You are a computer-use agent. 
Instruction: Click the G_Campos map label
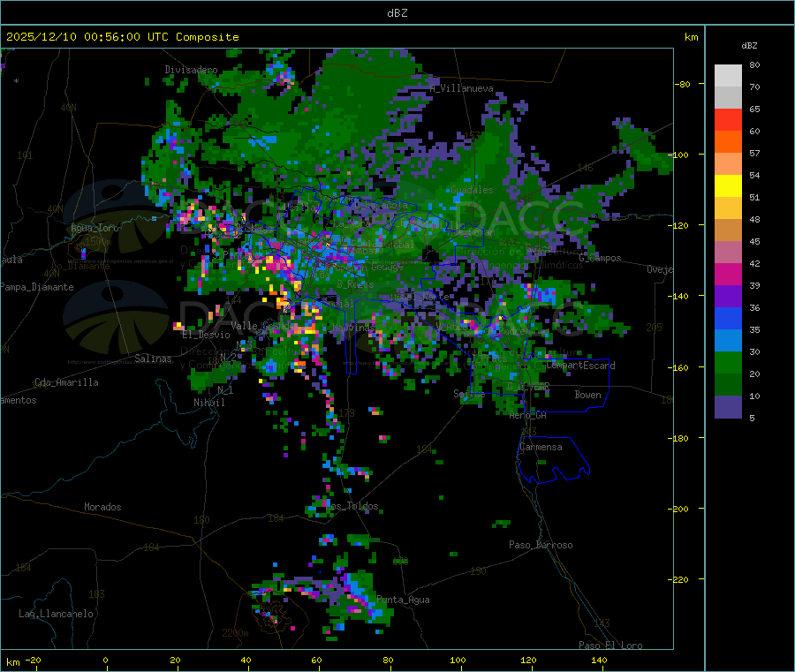point(600,258)
